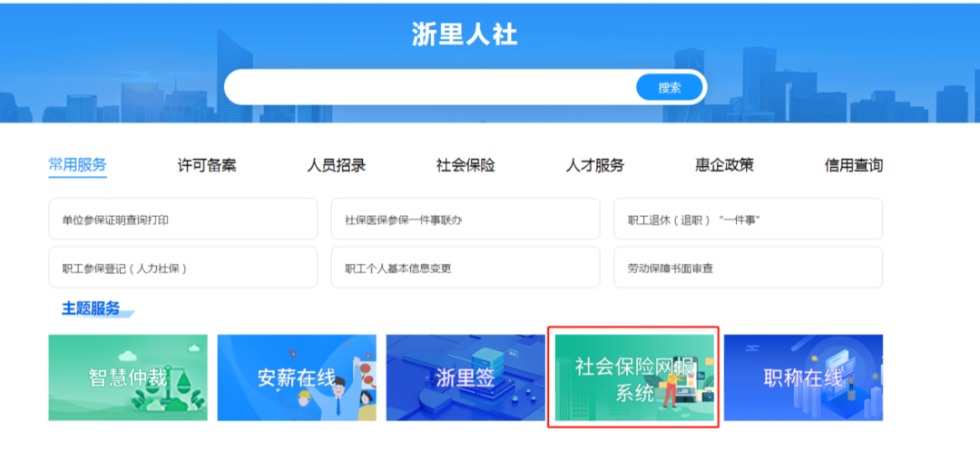
Task: Open 职工退休（退职）"一件事" service
Action: [x=748, y=219]
